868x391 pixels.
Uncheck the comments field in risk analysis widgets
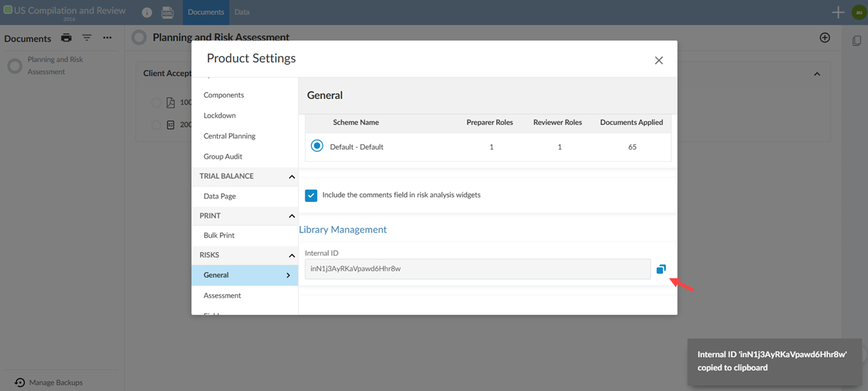click(x=311, y=195)
